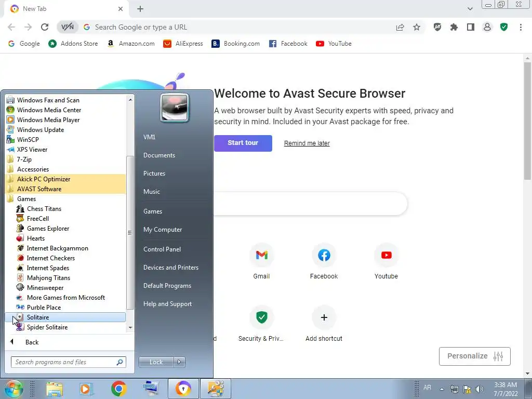Open Help and Support
The height and width of the screenshot is (399, 532).
click(x=167, y=304)
